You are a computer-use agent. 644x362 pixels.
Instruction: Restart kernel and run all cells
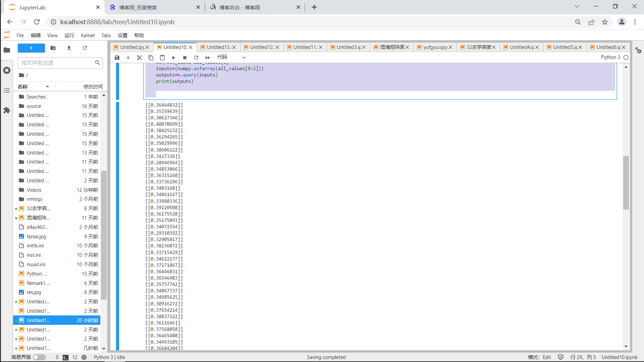tap(208, 58)
